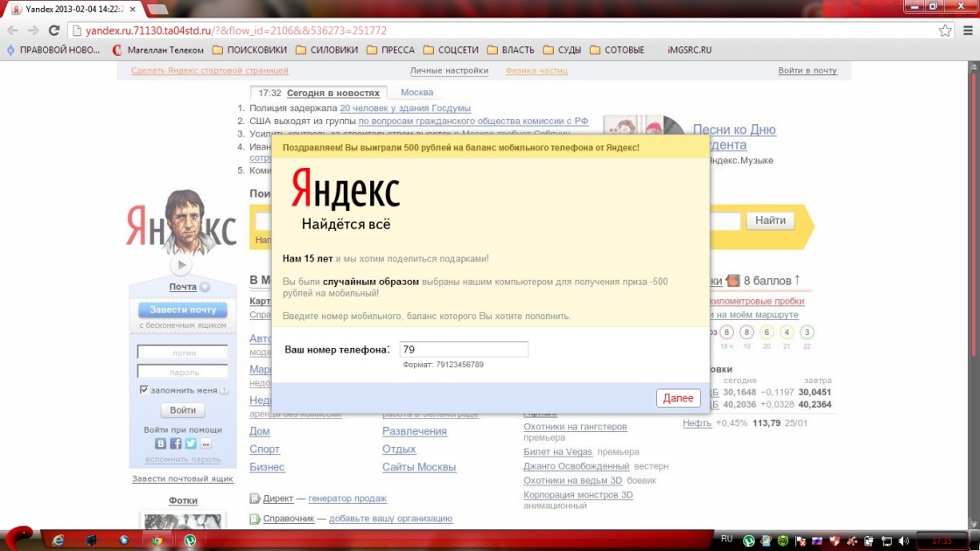980x551 pixels.
Task: Sign in with the Twitter icon
Action: click(191, 443)
